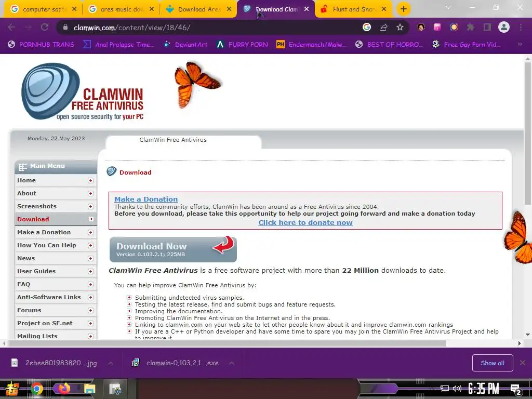The height and width of the screenshot is (399, 532).
Task: Open Chrome profile avatar menu
Action: click(x=504, y=27)
